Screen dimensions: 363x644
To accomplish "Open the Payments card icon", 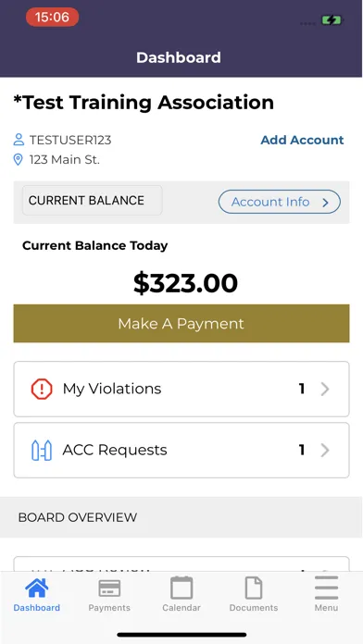I will tap(109, 588).
